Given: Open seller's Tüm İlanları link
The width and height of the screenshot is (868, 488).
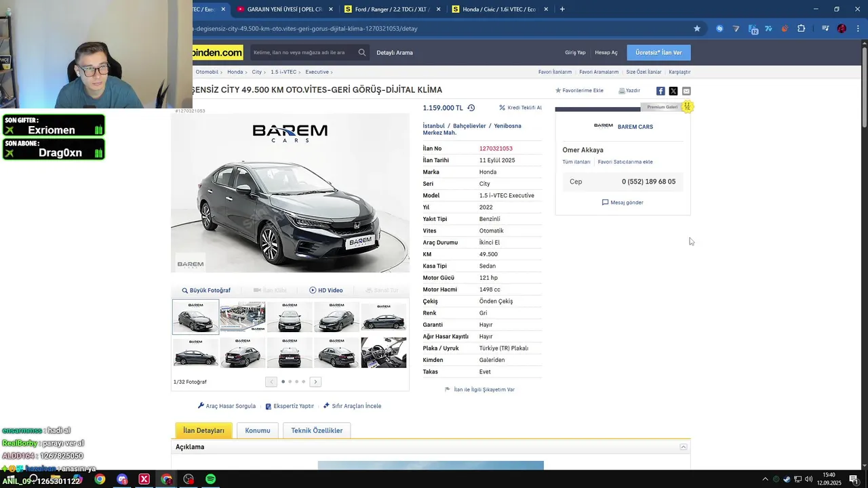Looking at the screenshot, I should coord(576,162).
